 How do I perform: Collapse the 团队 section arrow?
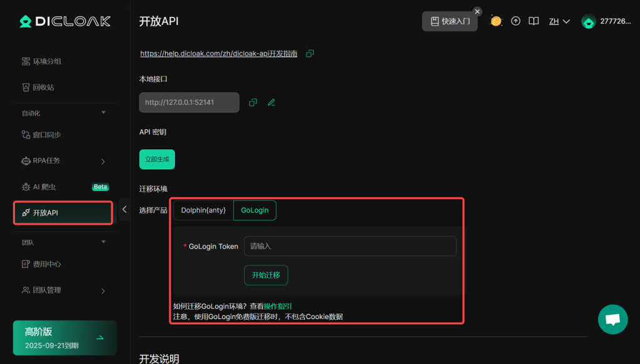pyautogui.click(x=103, y=242)
